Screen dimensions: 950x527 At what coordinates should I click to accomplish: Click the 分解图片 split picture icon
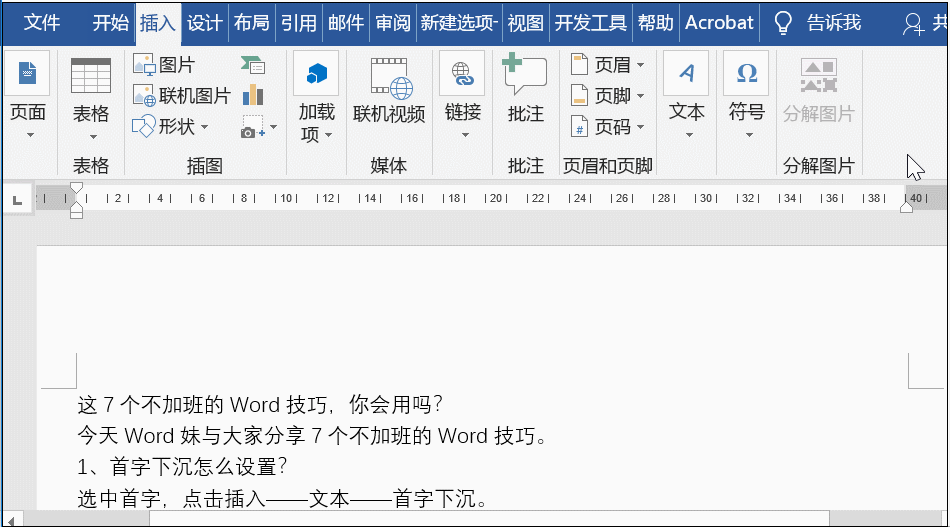coord(819,75)
